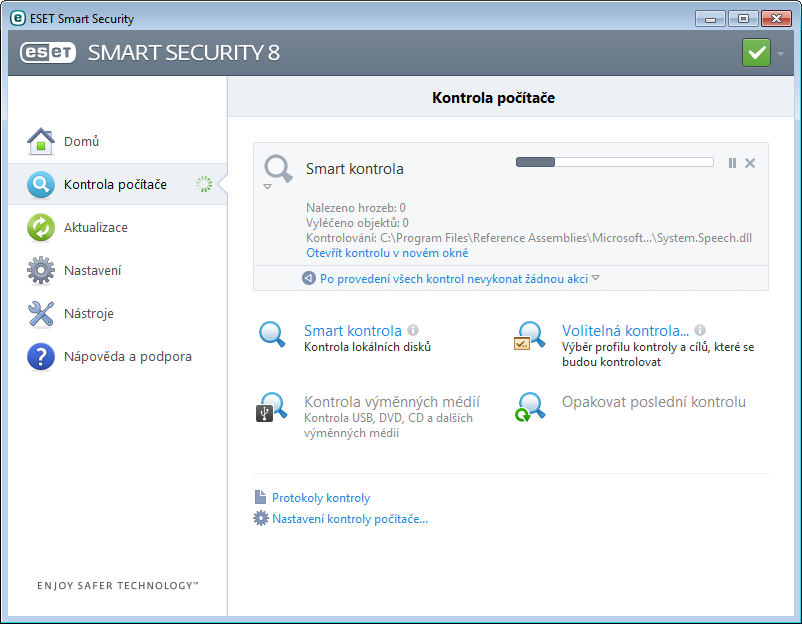This screenshot has width=802, height=624.
Task: Open the post-scan action dropdown arrow
Action: 595,278
